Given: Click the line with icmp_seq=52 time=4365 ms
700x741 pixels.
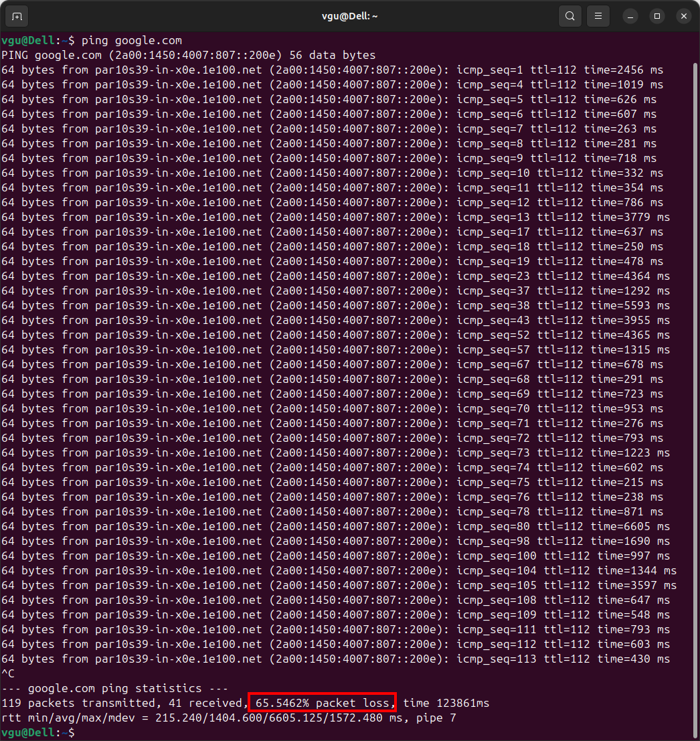Looking at the screenshot, I should [335, 335].
